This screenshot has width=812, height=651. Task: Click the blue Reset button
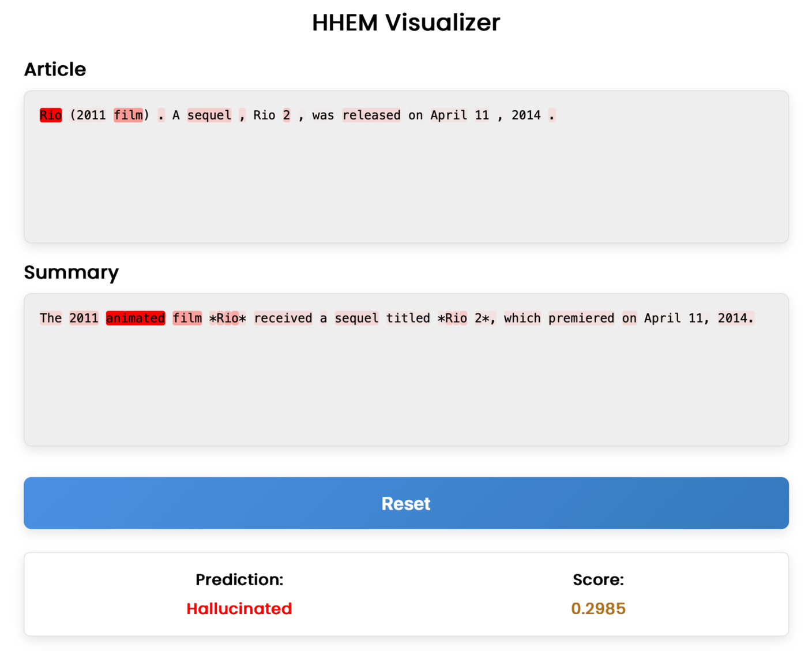tap(406, 503)
